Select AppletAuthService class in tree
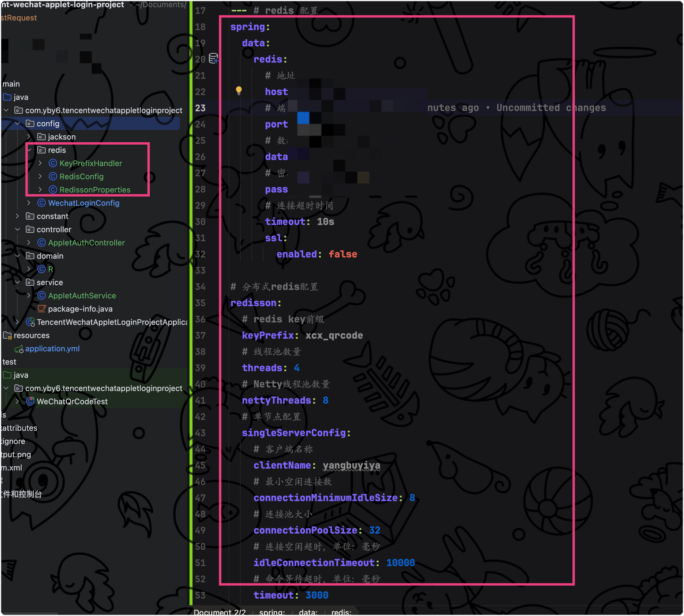This screenshot has width=684, height=616. pos(82,296)
